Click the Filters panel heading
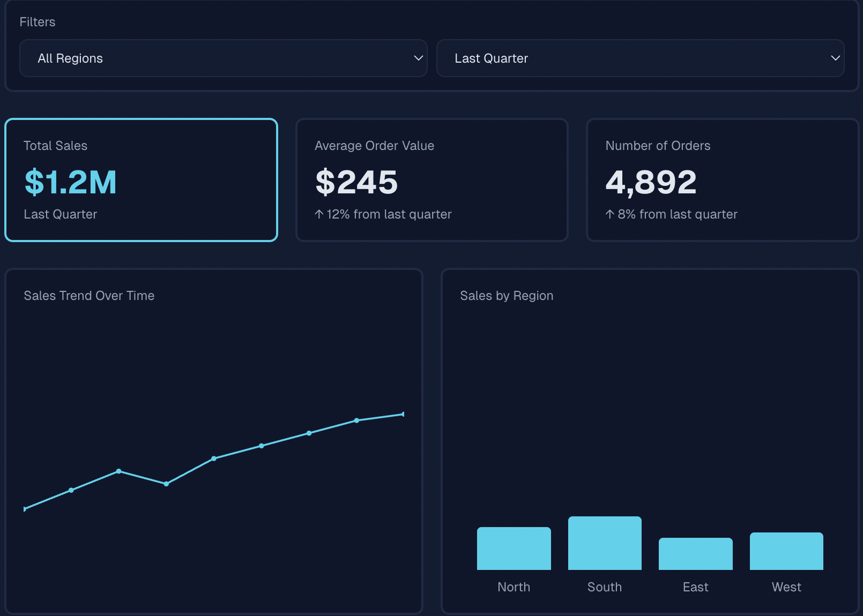This screenshot has height=616, width=863. [37, 22]
